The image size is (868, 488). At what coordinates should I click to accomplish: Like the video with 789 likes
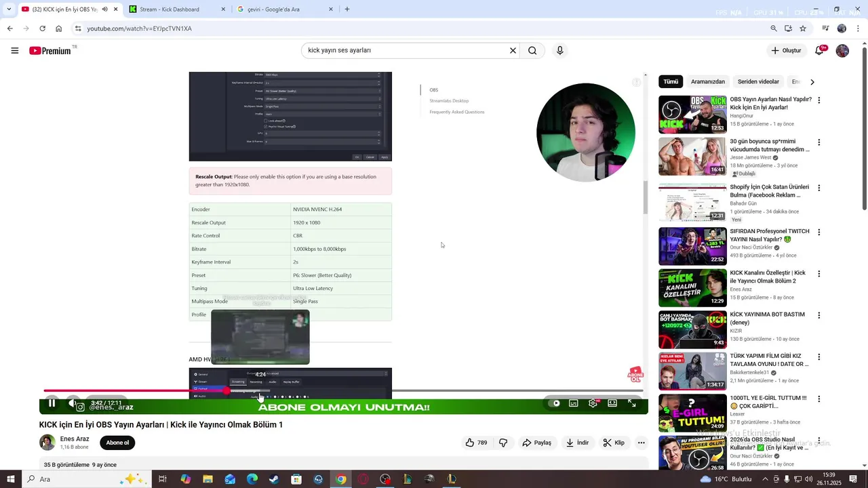(x=476, y=443)
